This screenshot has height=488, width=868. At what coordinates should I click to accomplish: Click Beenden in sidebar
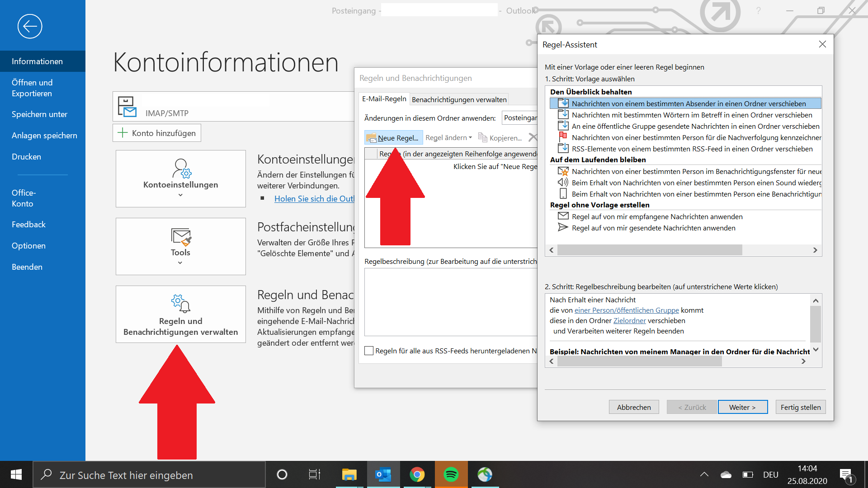pyautogui.click(x=42, y=267)
